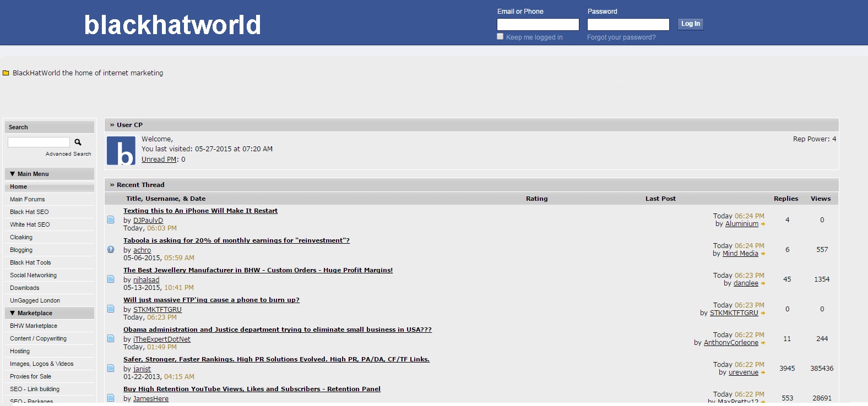Click thread icon for Texting this to An iPhone
868x406 pixels.
point(111,220)
